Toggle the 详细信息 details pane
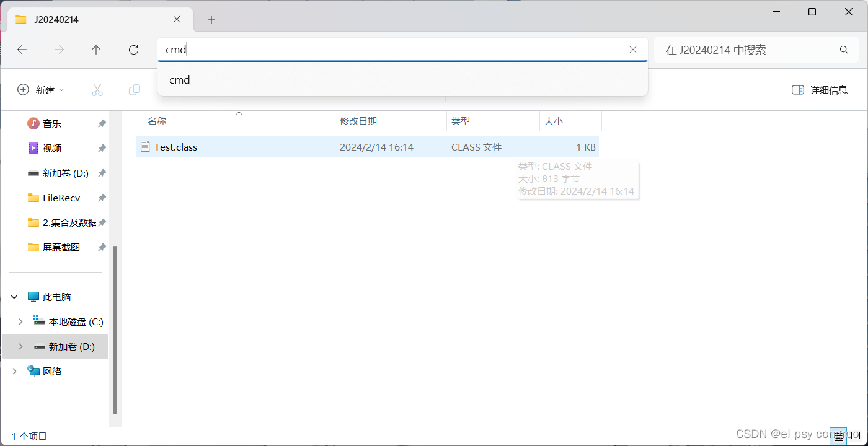Image resolution: width=868 pixels, height=446 pixels. pyautogui.click(x=820, y=90)
